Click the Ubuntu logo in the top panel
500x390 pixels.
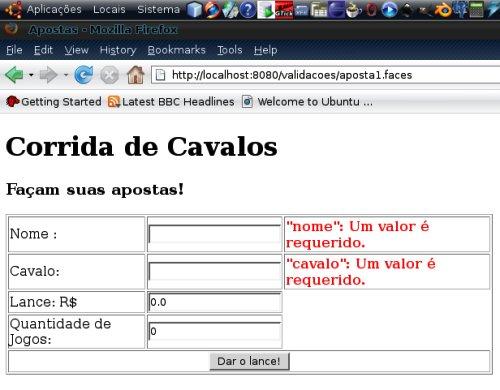coord(13,9)
